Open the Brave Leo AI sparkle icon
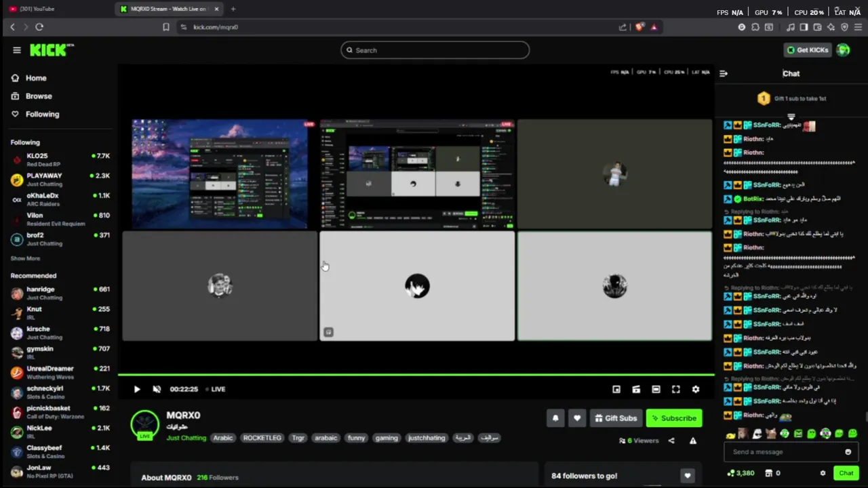The width and height of the screenshot is (868, 488). click(x=831, y=27)
